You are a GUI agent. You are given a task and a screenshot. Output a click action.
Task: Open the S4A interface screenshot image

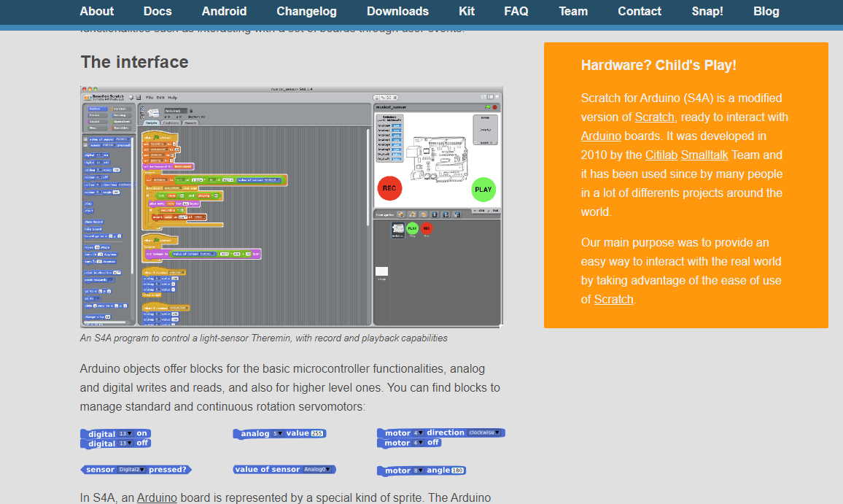tap(292, 207)
